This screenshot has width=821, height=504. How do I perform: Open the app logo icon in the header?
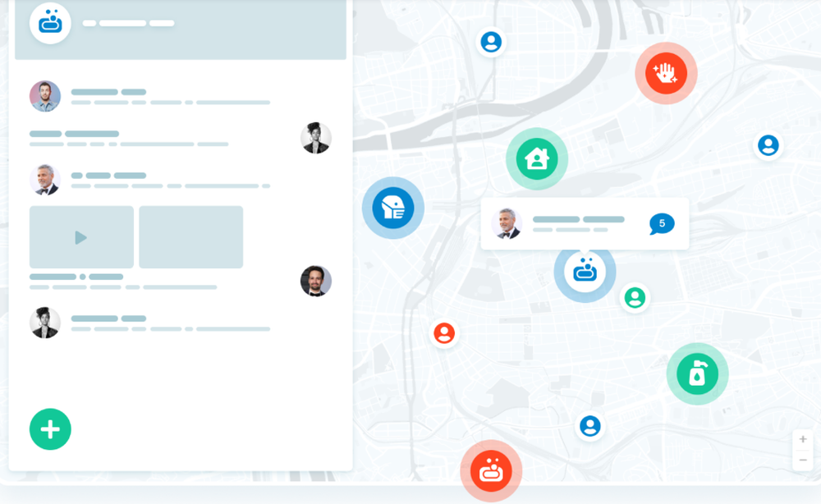tap(50, 22)
